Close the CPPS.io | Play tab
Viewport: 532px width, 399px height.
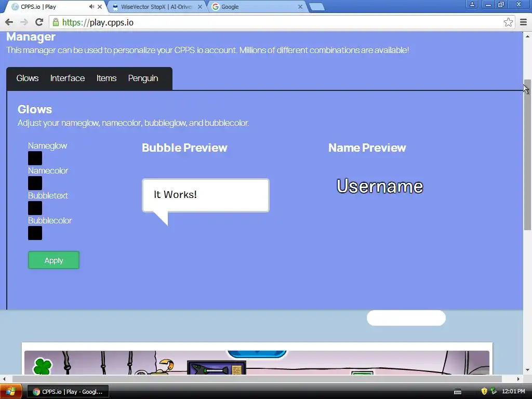100,6
